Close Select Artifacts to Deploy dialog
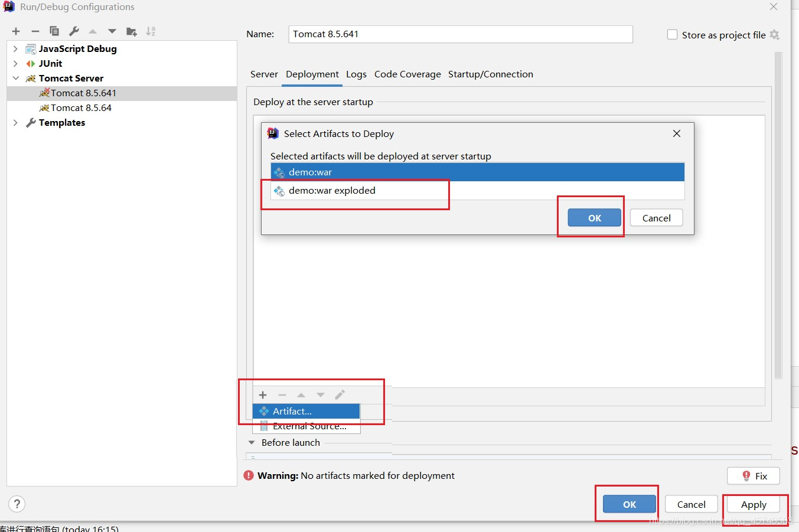This screenshot has width=799, height=532. (x=677, y=133)
